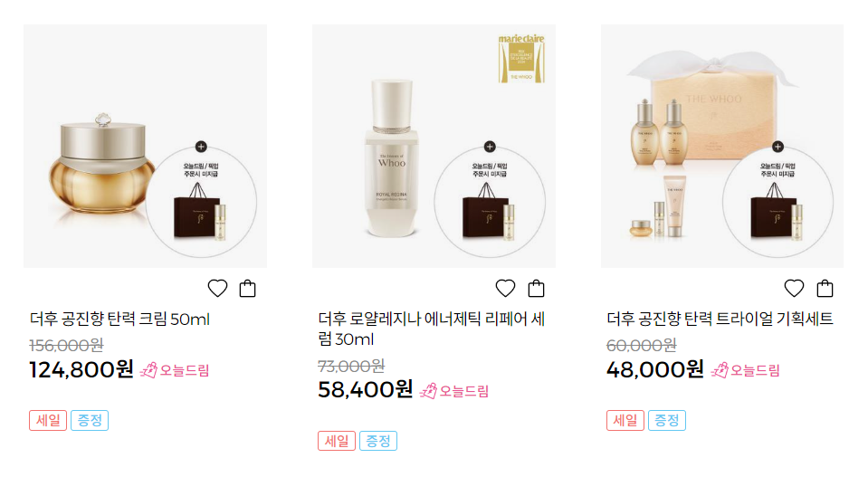Add 탄력 트라이얼 기획세트 to cart bag
The width and height of the screenshot is (868, 477).
[x=825, y=289]
